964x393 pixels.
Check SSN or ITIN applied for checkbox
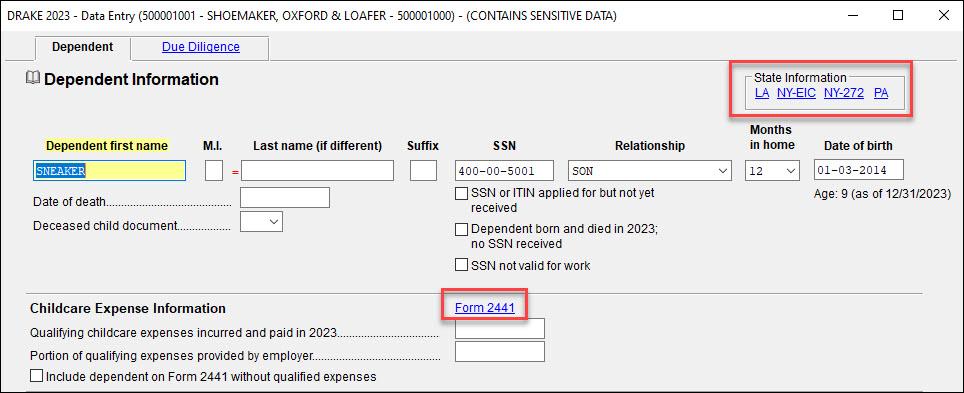(x=461, y=194)
